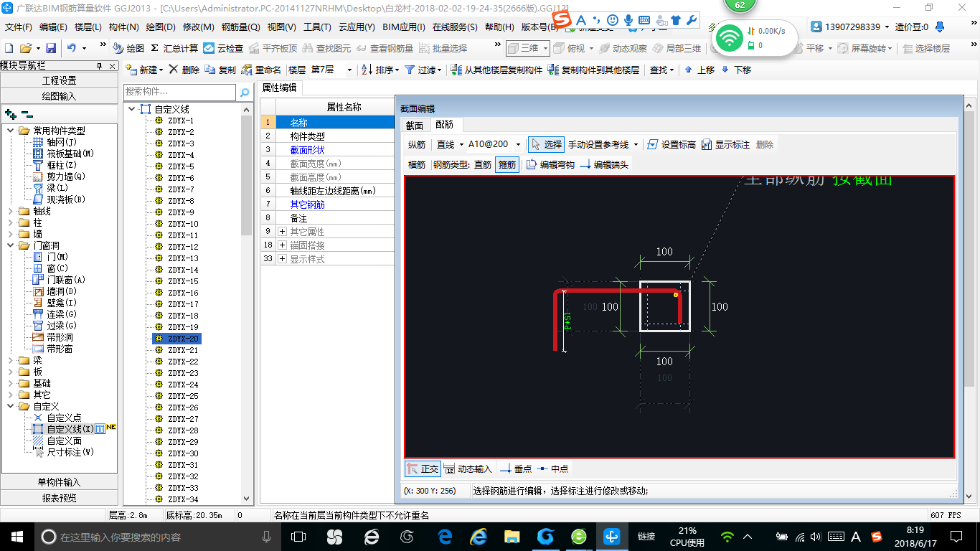
Task: Click 复制 copy component button
Action: (220, 70)
